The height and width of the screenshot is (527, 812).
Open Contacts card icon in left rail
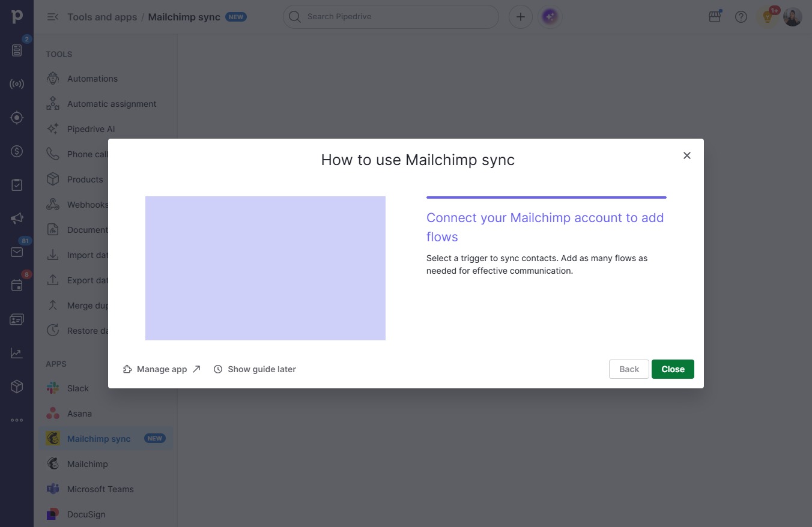tap(17, 319)
